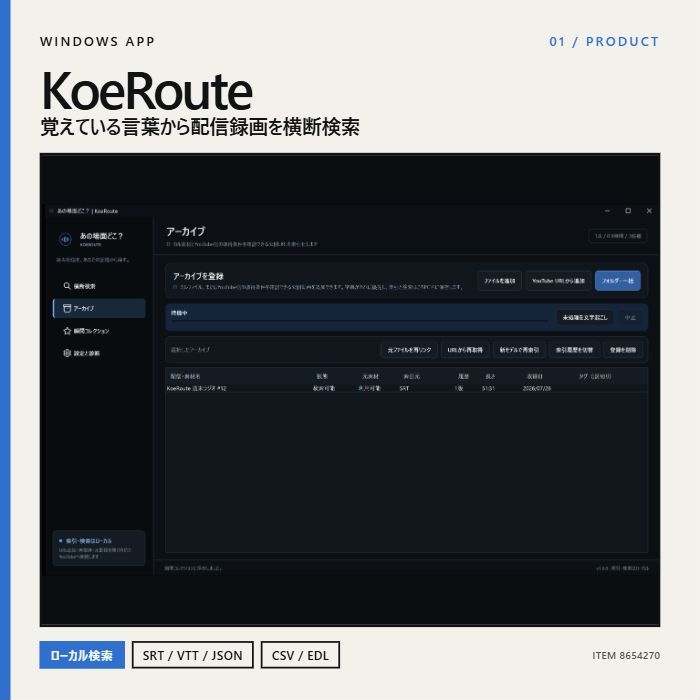Click the blue フォルダ一括 button
This screenshot has height=700, width=700.
click(x=617, y=281)
